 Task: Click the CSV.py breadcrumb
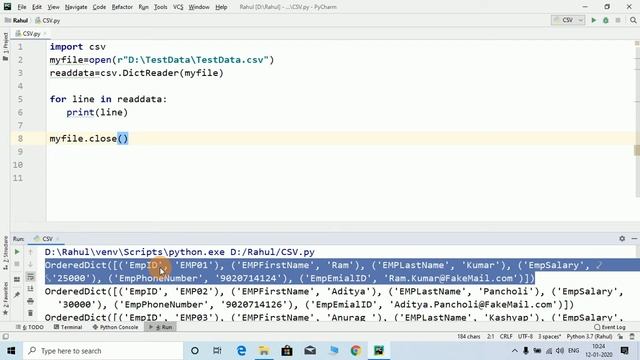pyautogui.click(x=48, y=20)
